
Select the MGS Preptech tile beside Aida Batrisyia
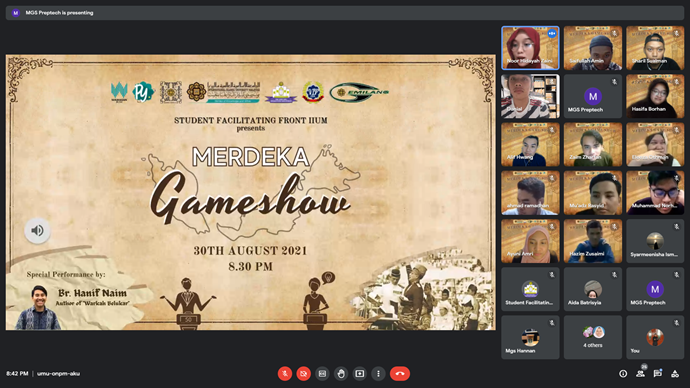pyautogui.click(x=655, y=289)
